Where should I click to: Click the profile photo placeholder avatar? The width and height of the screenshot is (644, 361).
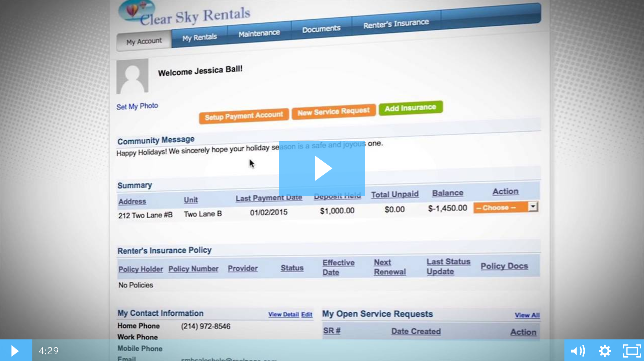click(x=132, y=76)
